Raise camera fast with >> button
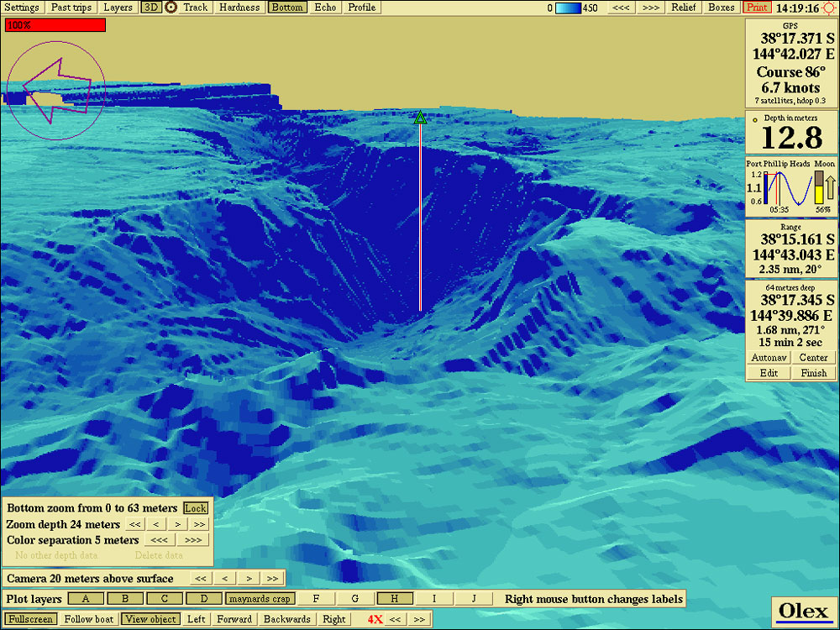The image size is (840, 630). [273, 579]
